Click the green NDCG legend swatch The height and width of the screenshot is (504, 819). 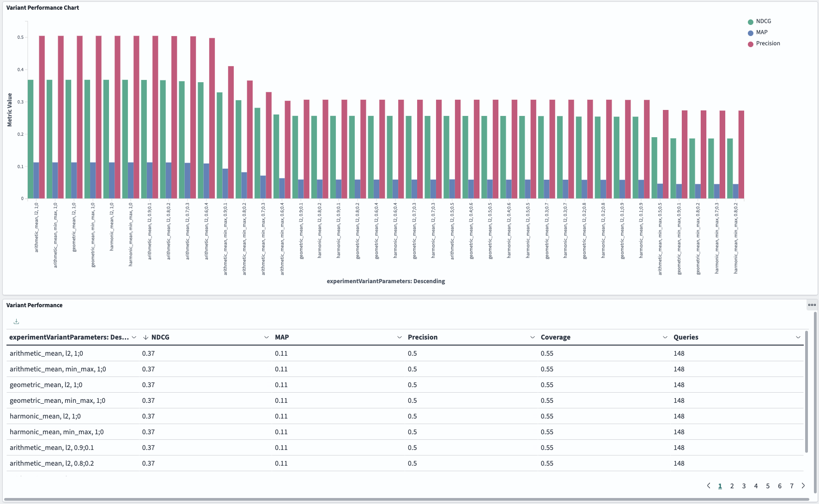(x=750, y=21)
